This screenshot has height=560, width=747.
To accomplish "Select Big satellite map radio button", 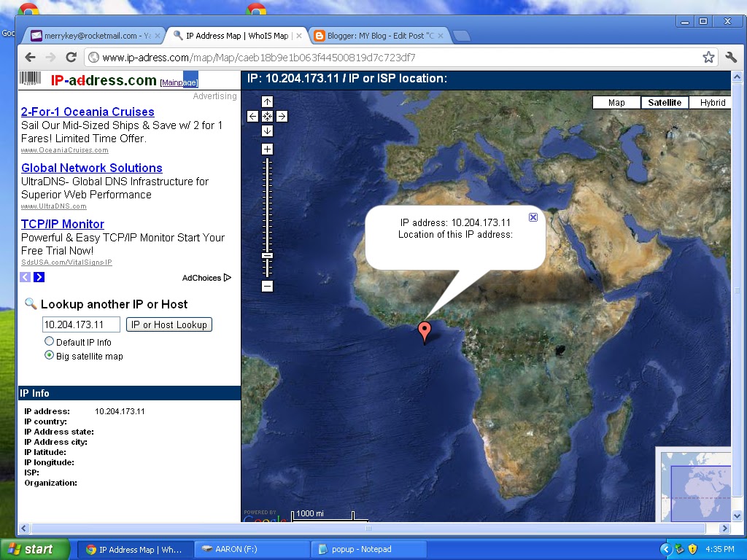I will coord(49,355).
